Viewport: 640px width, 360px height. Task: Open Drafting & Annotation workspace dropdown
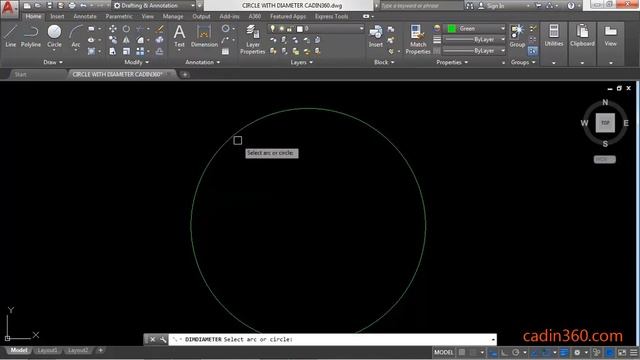pyautogui.click(x=154, y=6)
